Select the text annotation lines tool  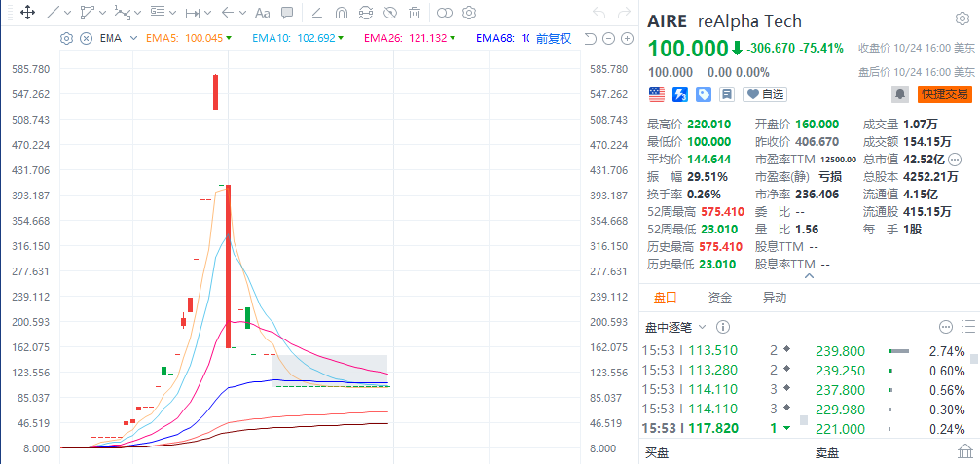(158, 12)
